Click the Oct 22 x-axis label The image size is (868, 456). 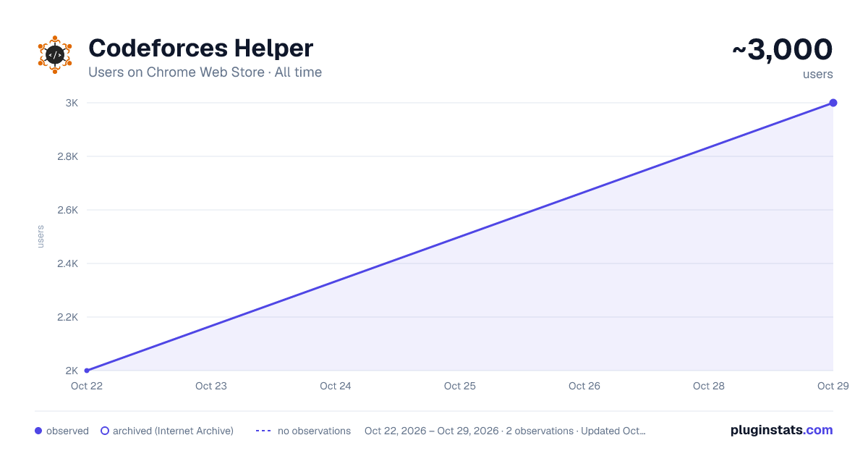tap(87, 386)
